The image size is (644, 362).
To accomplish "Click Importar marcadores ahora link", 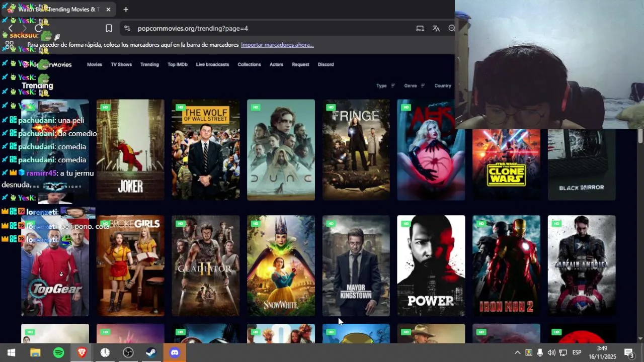I will (277, 45).
